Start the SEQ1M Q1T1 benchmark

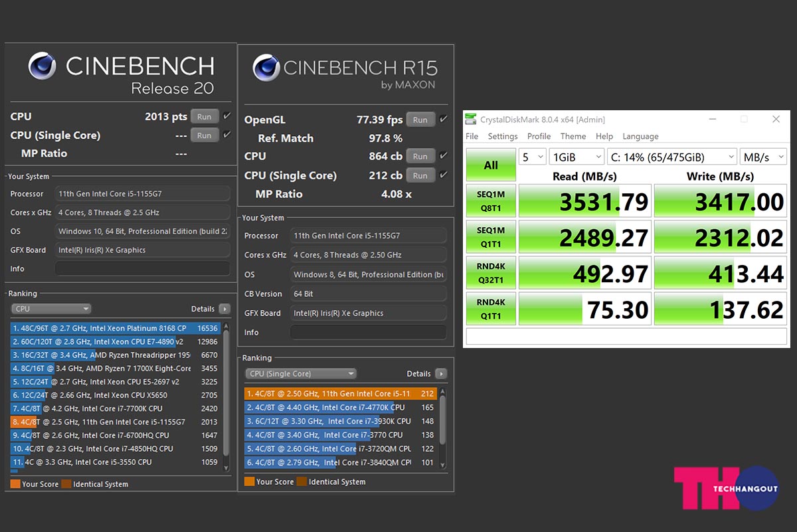(x=491, y=236)
